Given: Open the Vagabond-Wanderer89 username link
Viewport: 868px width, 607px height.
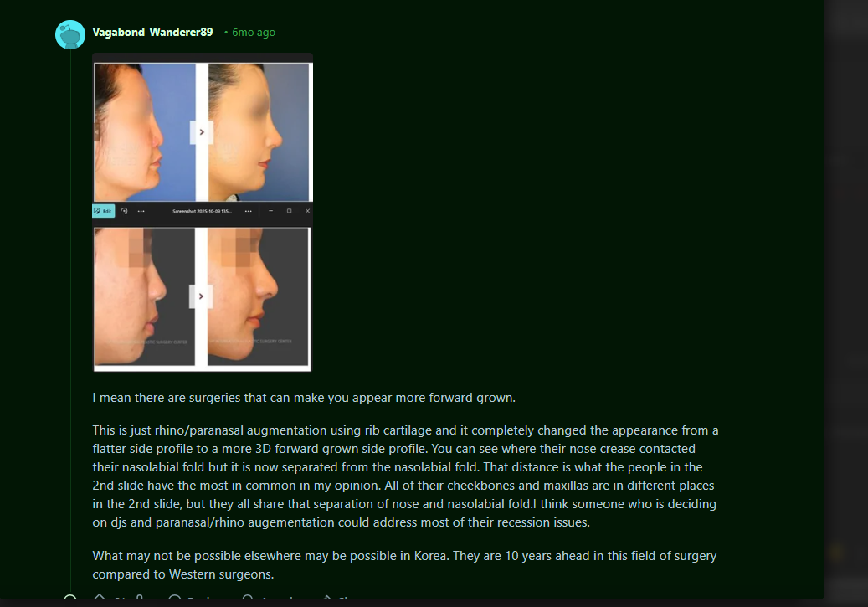Looking at the screenshot, I should (152, 32).
